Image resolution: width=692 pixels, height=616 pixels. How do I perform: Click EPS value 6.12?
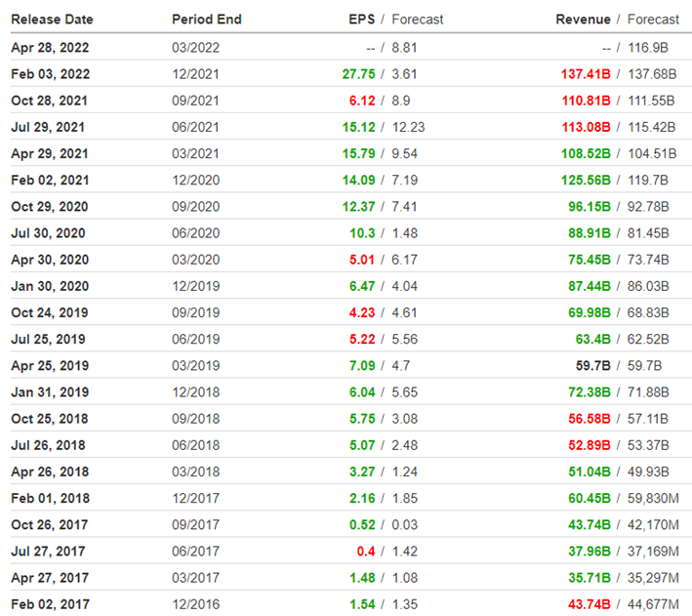362,101
